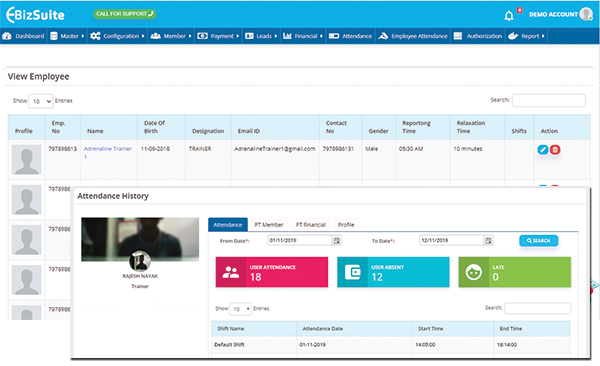
Task: Click Rajesh Nayak's circular profile photo
Action: pyautogui.click(x=140, y=261)
